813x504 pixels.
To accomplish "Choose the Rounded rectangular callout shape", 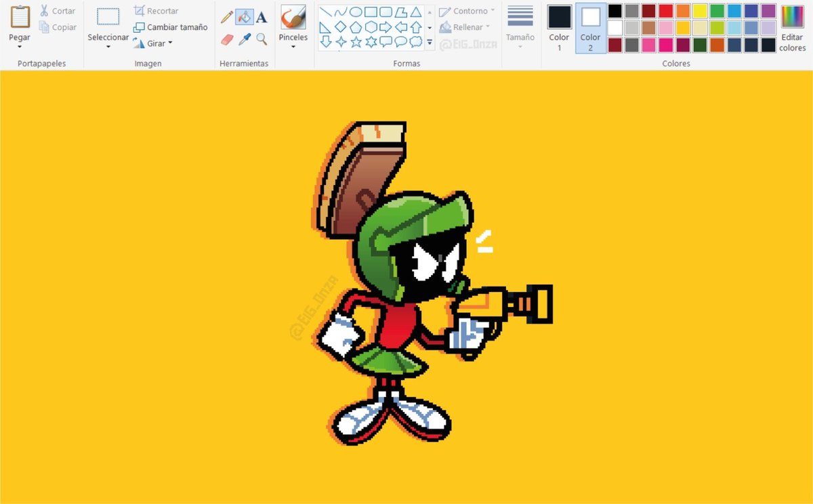I will [x=386, y=42].
